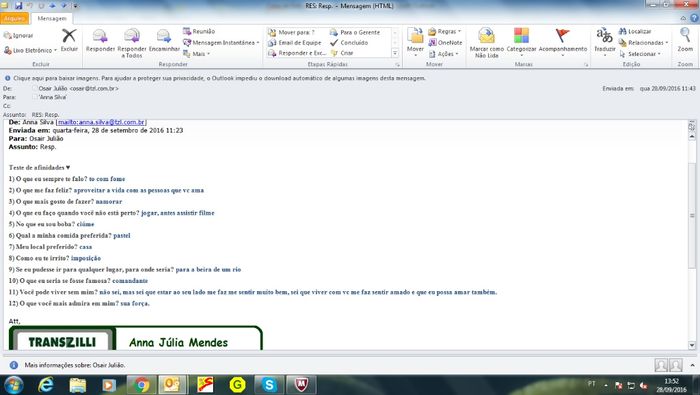Reply to everyone with Responder a Todos
Viewport: 700px width, 395px height.
[132, 43]
